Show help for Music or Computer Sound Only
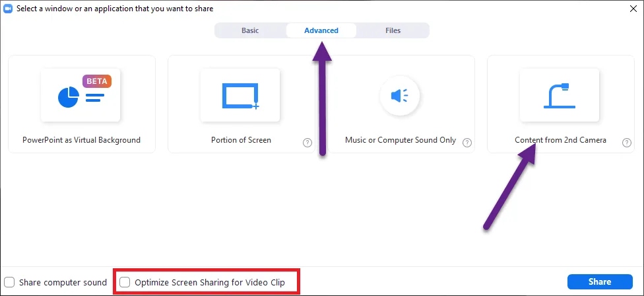 pos(467,142)
